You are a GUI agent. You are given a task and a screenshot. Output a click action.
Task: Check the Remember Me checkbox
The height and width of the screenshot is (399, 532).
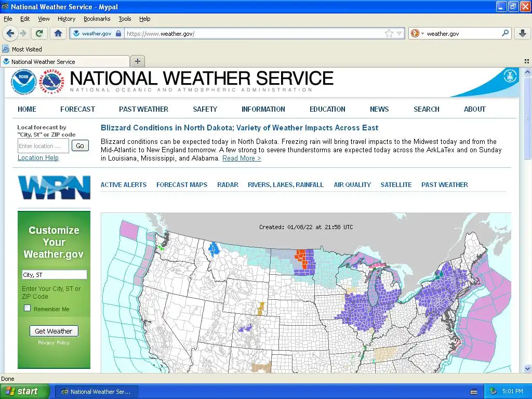(x=27, y=308)
